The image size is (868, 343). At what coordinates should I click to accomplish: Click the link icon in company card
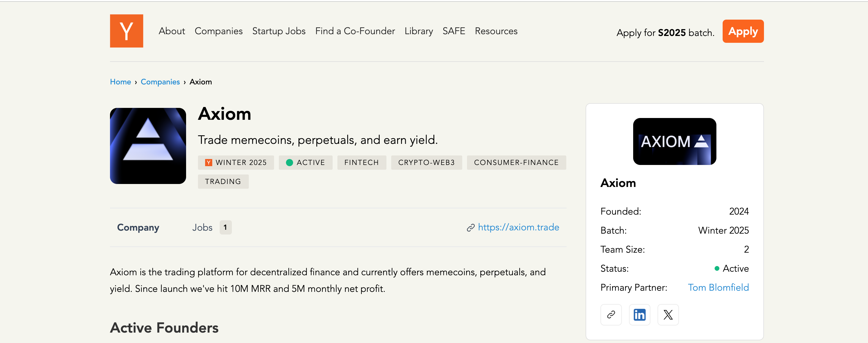[611, 315]
